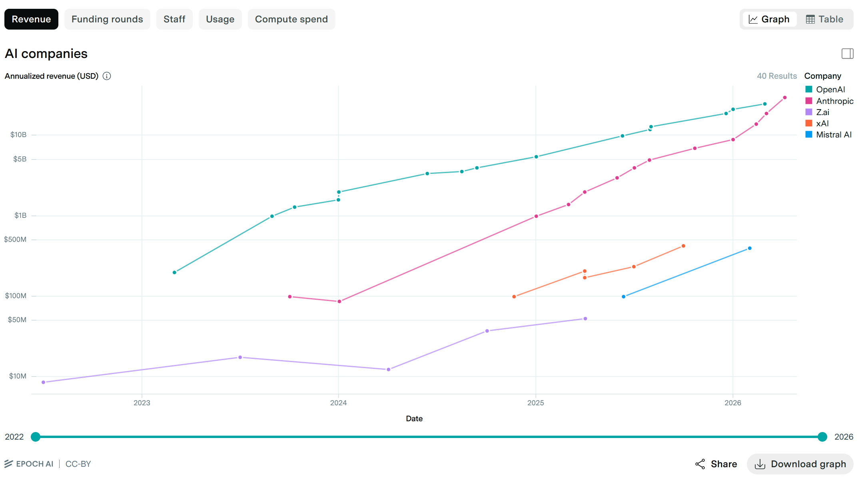Click the 2022 start slider handle
The image size is (868, 480).
[x=36, y=437]
